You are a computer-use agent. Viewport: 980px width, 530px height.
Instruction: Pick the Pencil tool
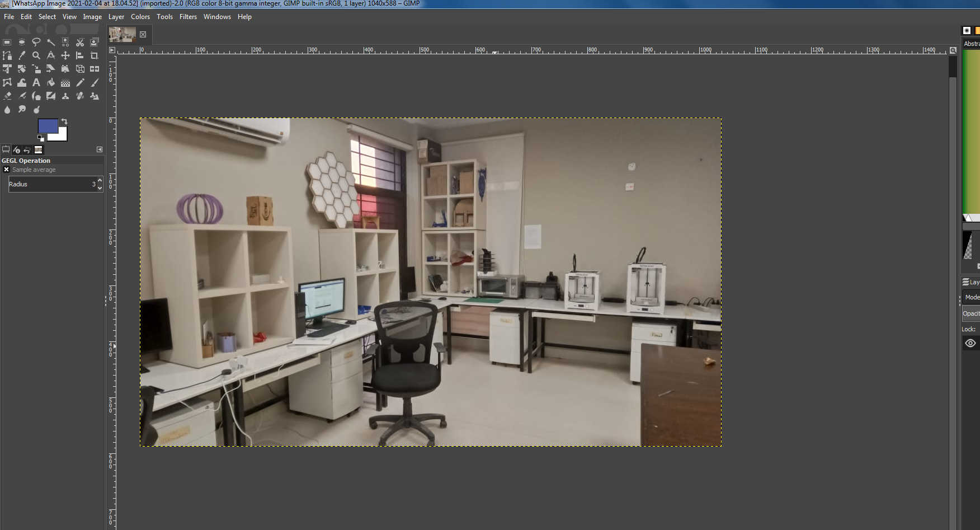pos(80,82)
